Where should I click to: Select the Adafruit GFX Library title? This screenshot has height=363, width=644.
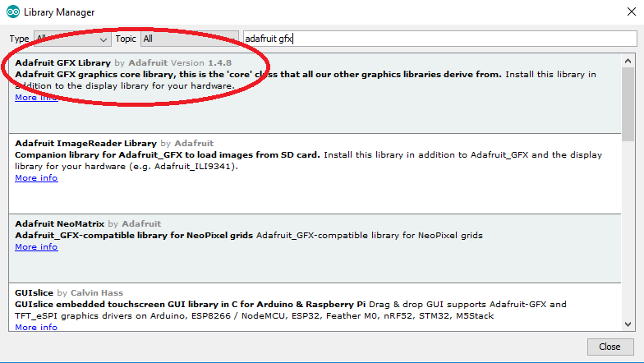pos(62,62)
